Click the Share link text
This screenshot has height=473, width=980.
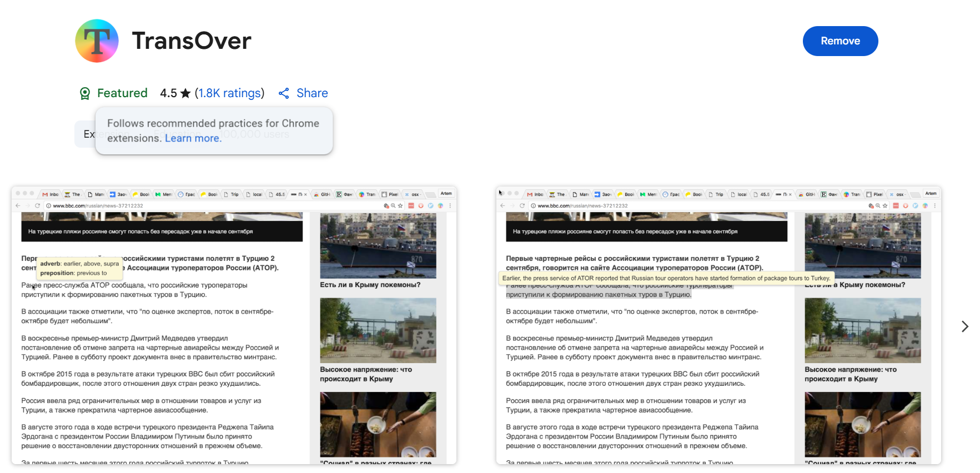(312, 93)
